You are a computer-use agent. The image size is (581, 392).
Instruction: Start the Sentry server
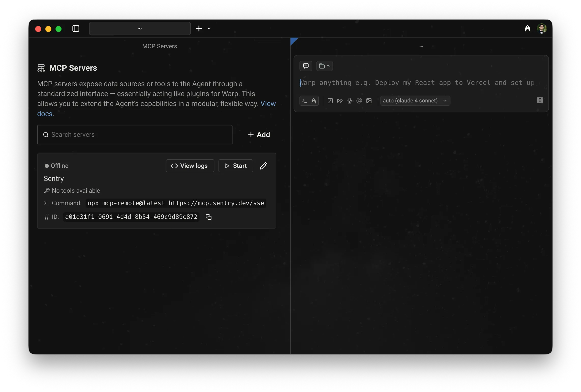pyautogui.click(x=236, y=166)
